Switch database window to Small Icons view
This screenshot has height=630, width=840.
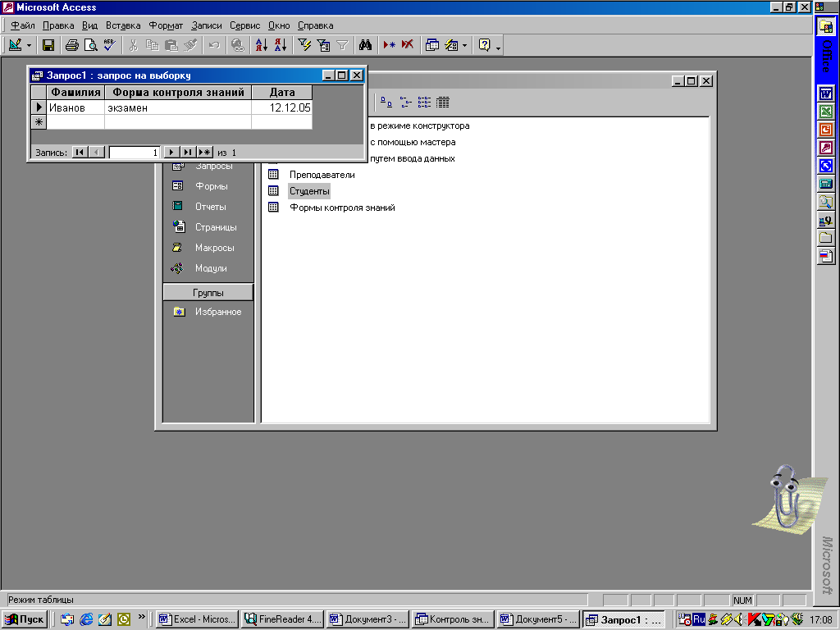coord(405,103)
